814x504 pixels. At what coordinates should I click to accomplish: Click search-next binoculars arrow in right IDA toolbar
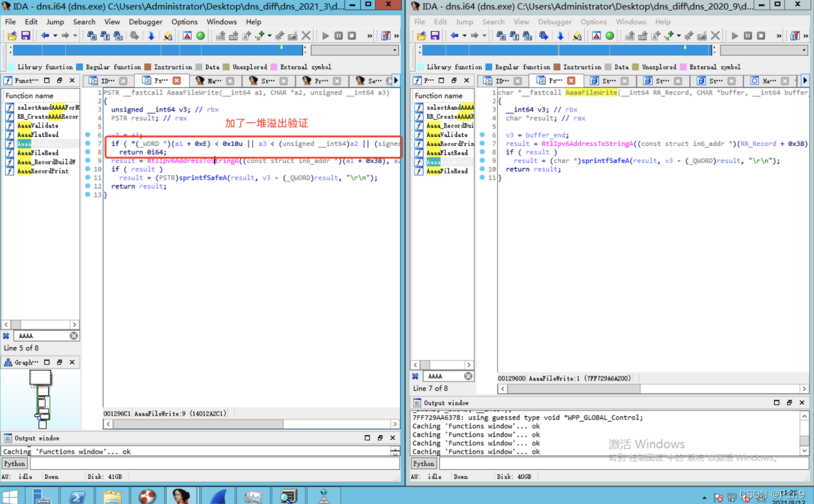(544, 36)
